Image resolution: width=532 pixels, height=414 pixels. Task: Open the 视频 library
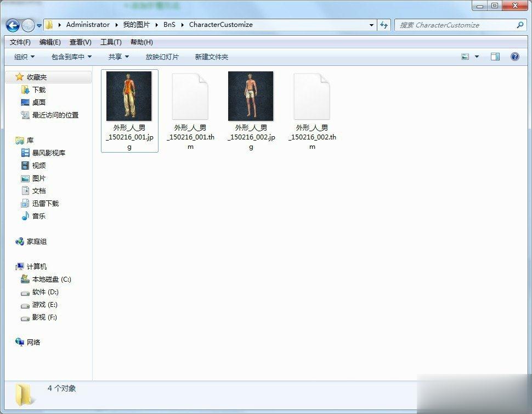point(39,165)
